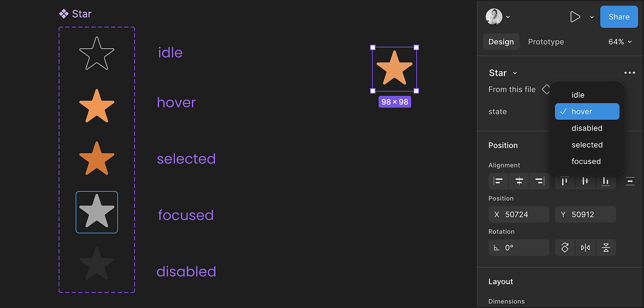Select the align left icon

pyautogui.click(x=498, y=181)
